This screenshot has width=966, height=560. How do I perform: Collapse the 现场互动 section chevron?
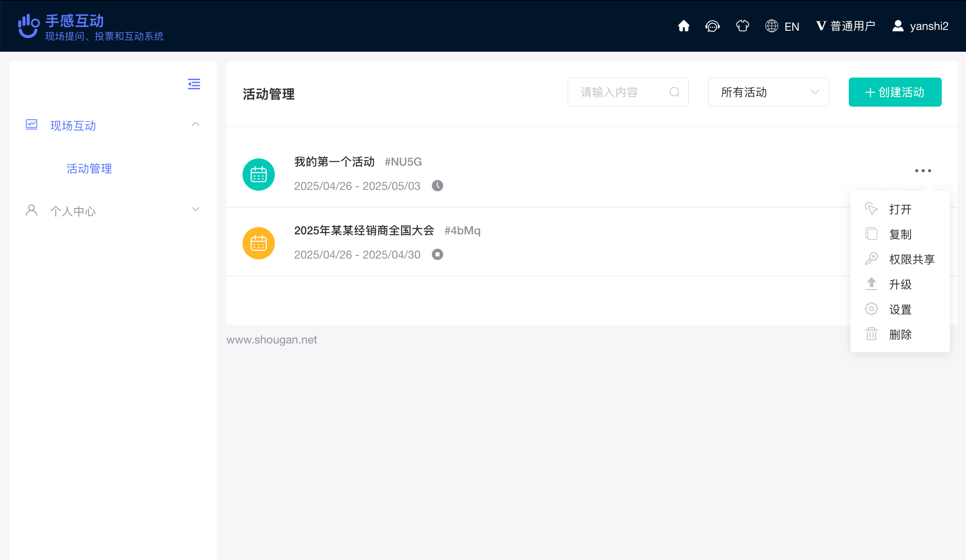[x=196, y=124]
